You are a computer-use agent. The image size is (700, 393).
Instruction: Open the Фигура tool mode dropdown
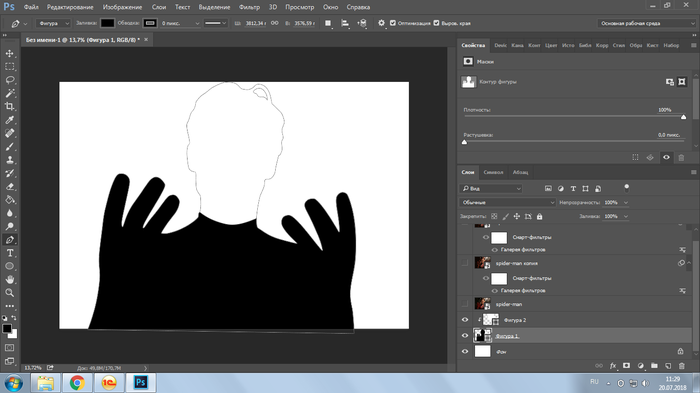click(53, 23)
